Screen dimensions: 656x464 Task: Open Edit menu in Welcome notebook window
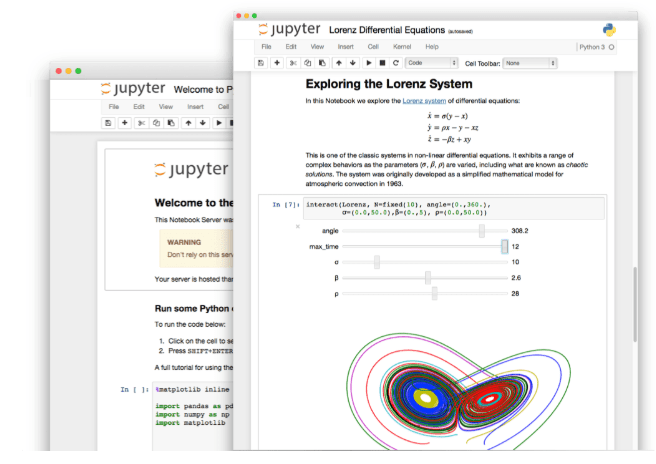(139, 107)
